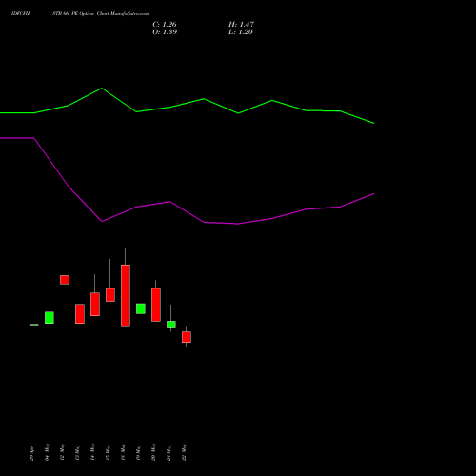The height and width of the screenshot is (476, 476).
Task: Click the 22 May date label
Action: tap(185, 452)
